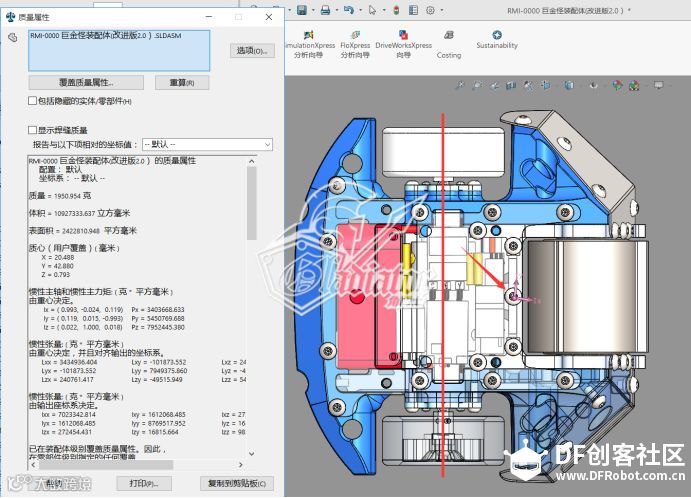The height and width of the screenshot is (498, 691).
Task: Click the 质量属性 dialog title icon
Action: (x=11, y=17)
